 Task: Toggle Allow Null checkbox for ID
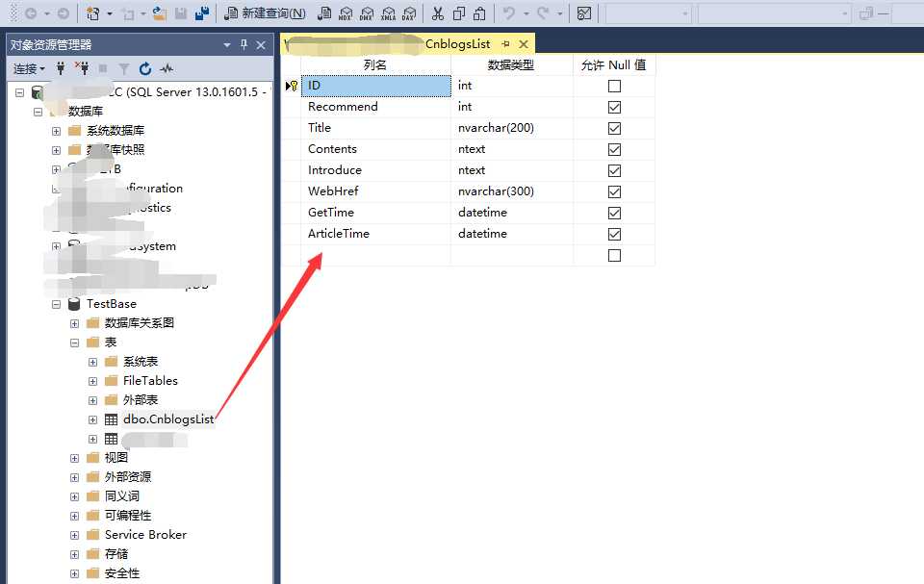point(614,86)
